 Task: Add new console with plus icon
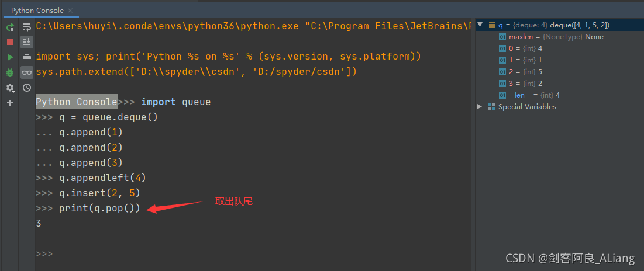(10, 103)
